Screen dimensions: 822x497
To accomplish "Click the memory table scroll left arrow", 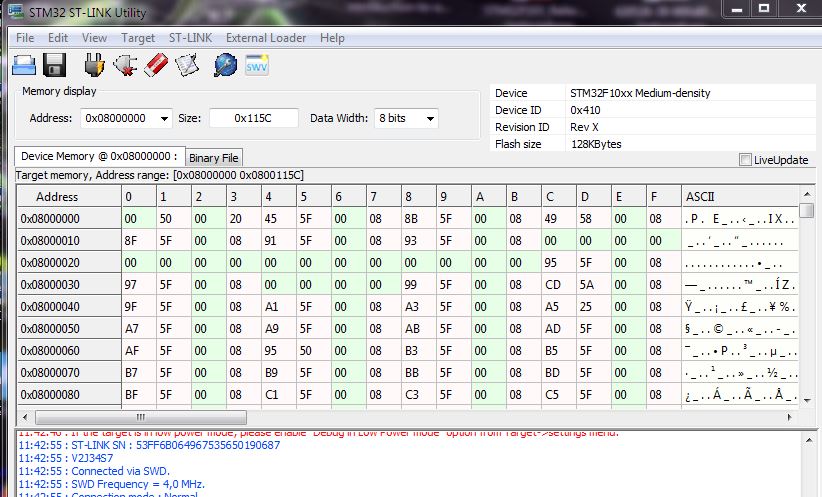I will [x=25, y=417].
